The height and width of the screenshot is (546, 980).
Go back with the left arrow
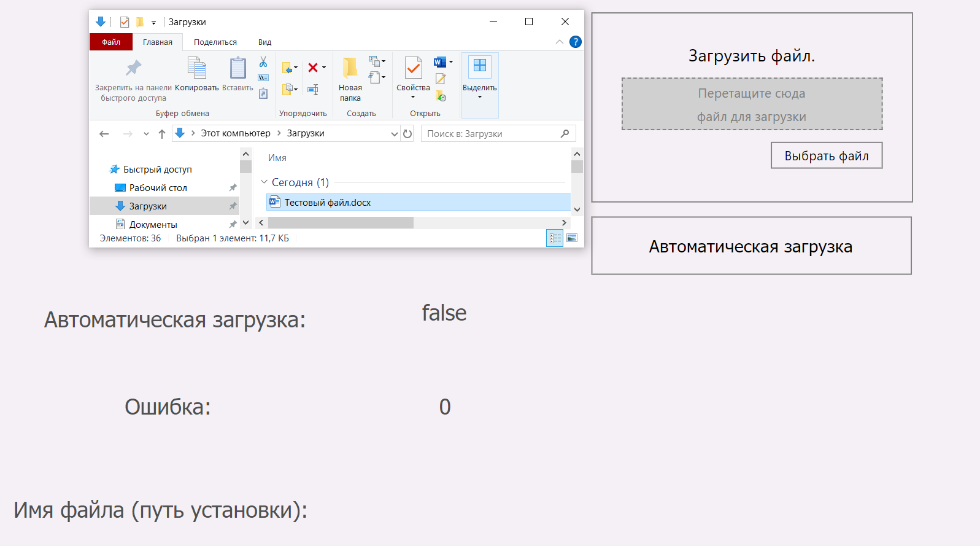(x=104, y=134)
